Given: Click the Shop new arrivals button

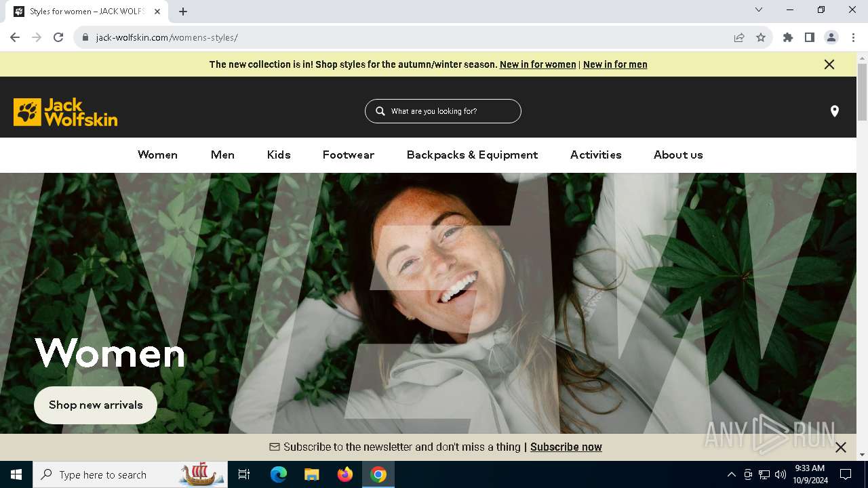Looking at the screenshot, I should point(96,405).
